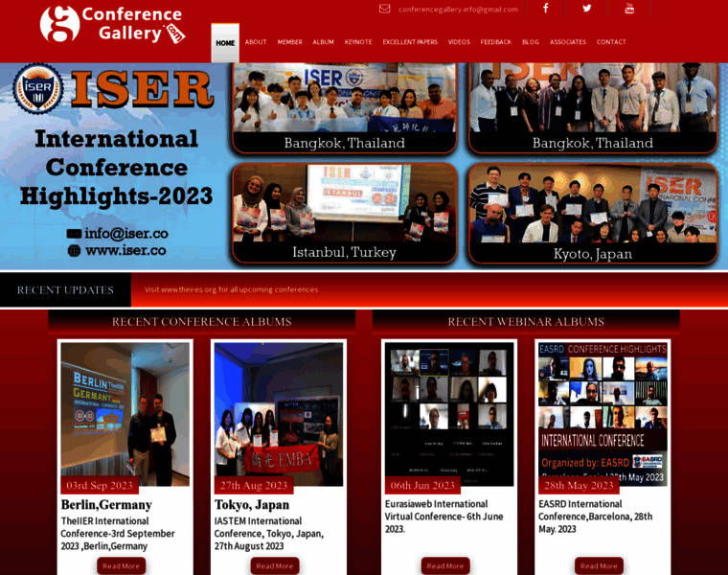Open the EASRD conference highlights thumbnail
This screenshot has height=575, width=728.
603,414
